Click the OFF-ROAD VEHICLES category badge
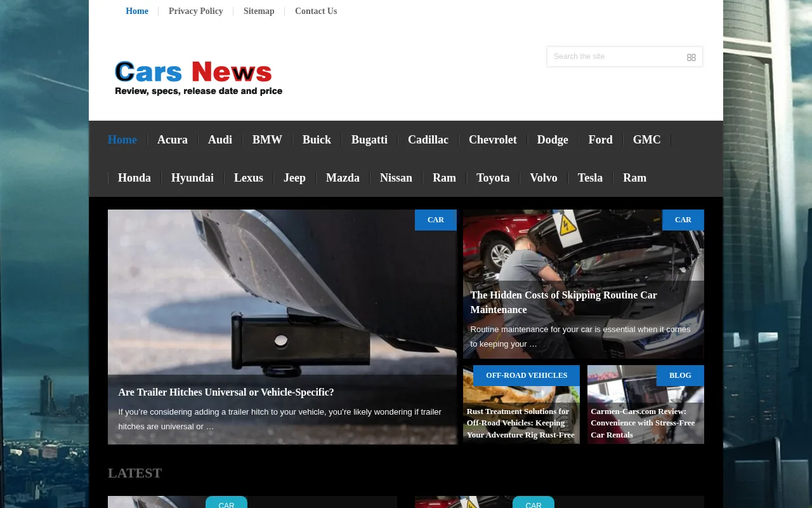Screen dimensions: 812x508 click(527, 375)
